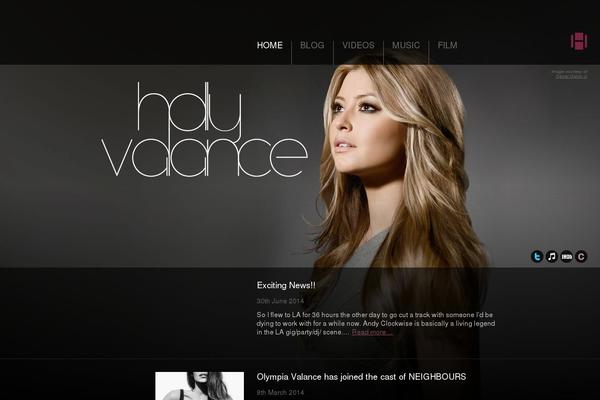This screenshot has height=400, width=600.
Task: Open the round 'C' social icon
Action: (x=581, y=256)
